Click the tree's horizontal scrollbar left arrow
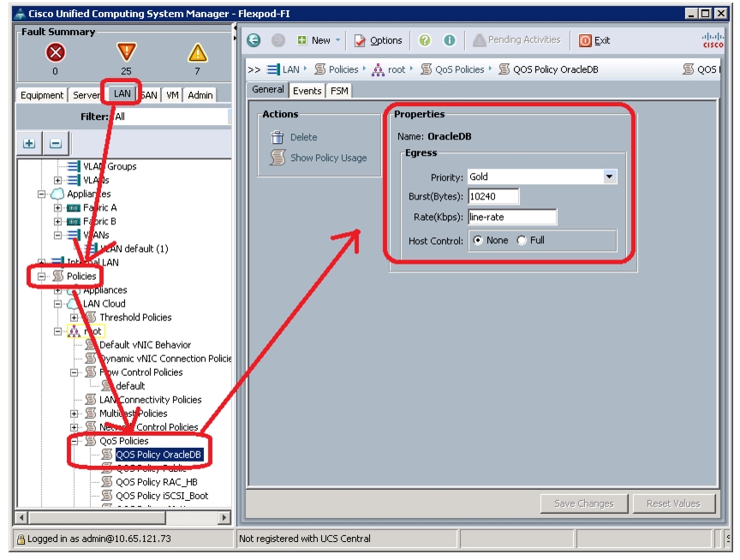Image resolution: width=740 pixels, height=560 pixels. pos(21,517)
